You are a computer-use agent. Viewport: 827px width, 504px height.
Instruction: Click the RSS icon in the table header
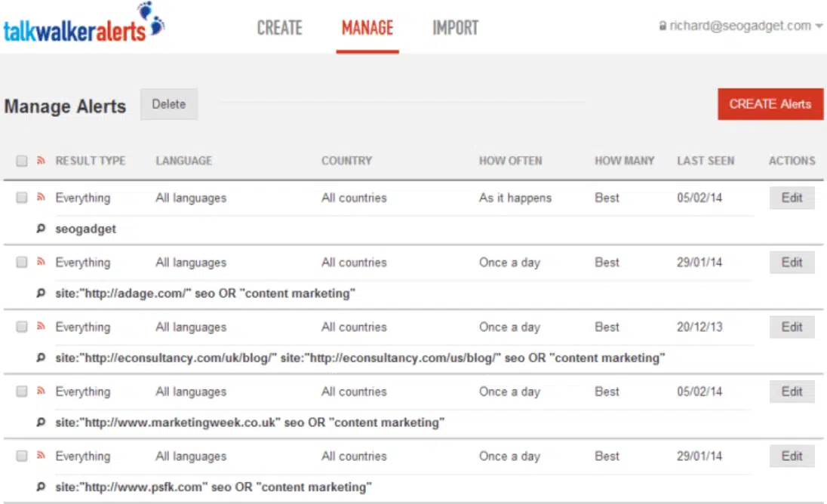[x=42, y=161]
